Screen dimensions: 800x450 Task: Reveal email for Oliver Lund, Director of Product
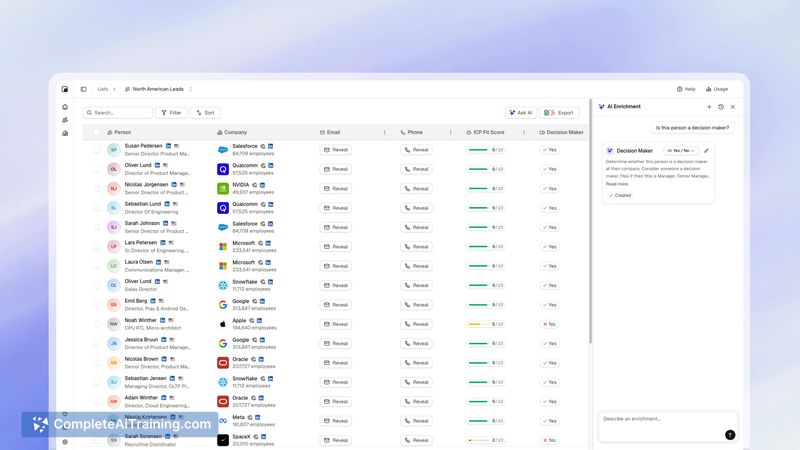336,169
